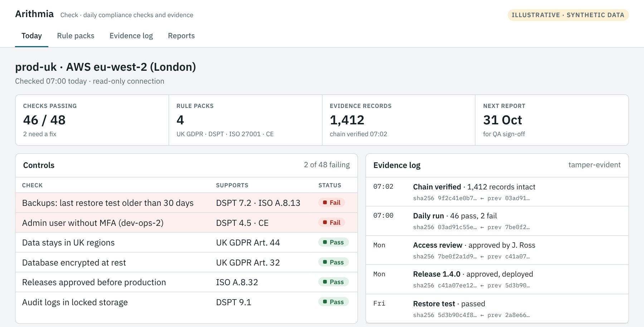Go to the Reports tab
This screenshot has width=644, height=327.
(x=181, y=36)
